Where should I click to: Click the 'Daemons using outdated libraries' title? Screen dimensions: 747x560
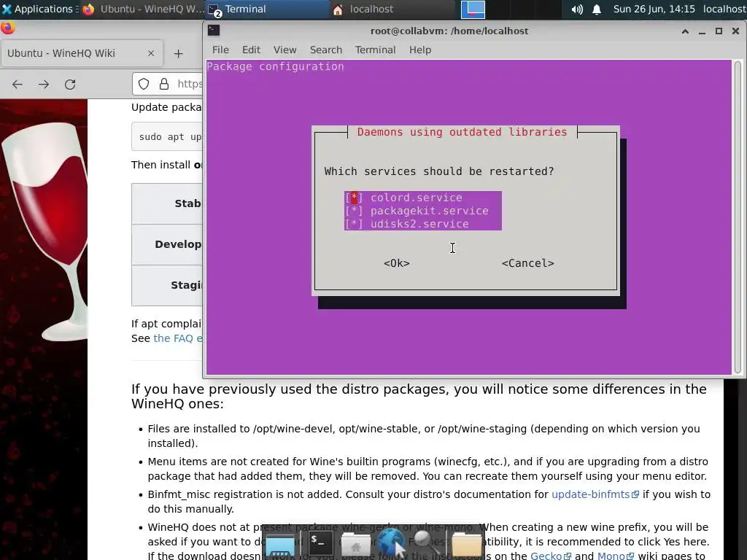(462, 132)
